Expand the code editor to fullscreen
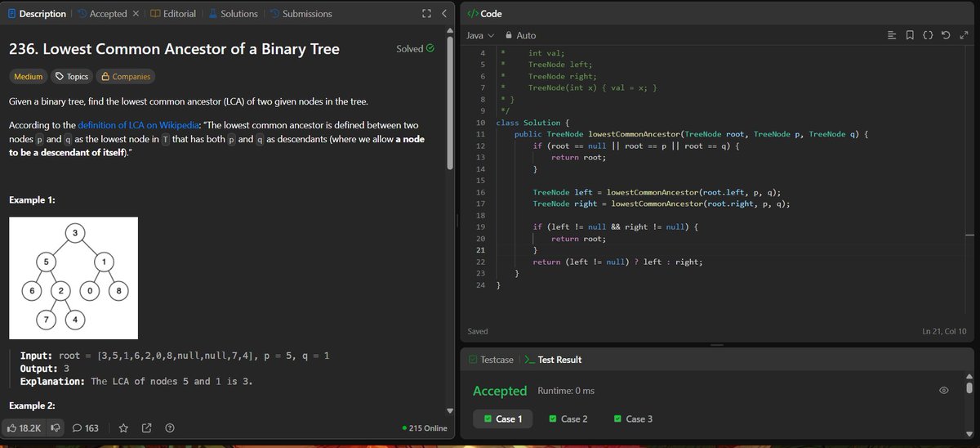Screen dimensions: 980x448 964,35
